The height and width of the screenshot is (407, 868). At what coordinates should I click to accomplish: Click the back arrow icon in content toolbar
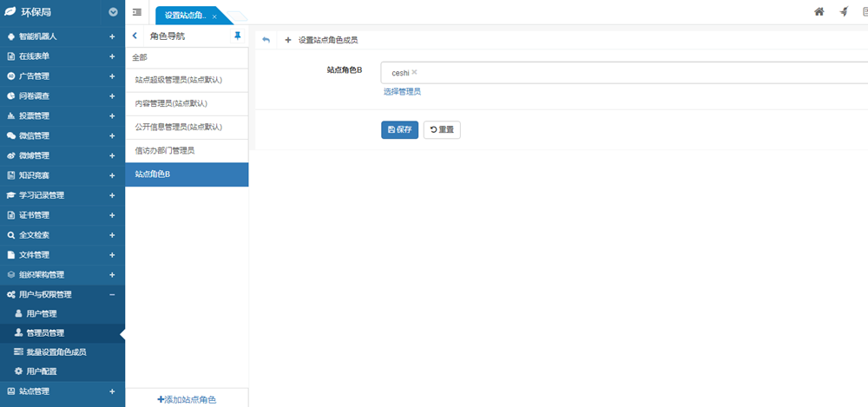[x=266, y=40]
